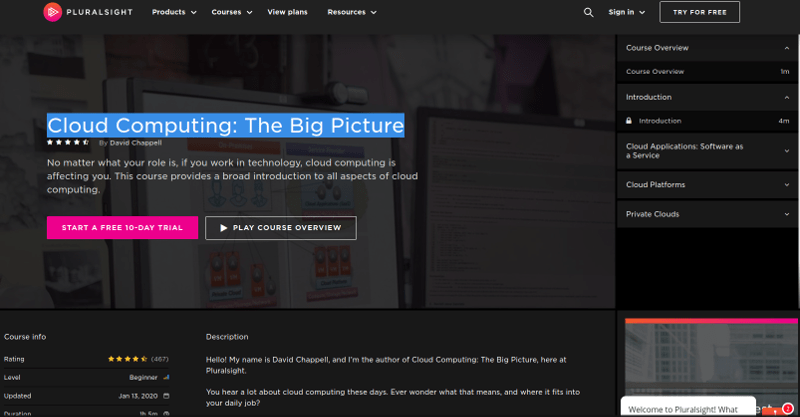Click the Jan 13, 2020 updated date
The height and width of the screenshot is (417, 800).
[138, 396]
